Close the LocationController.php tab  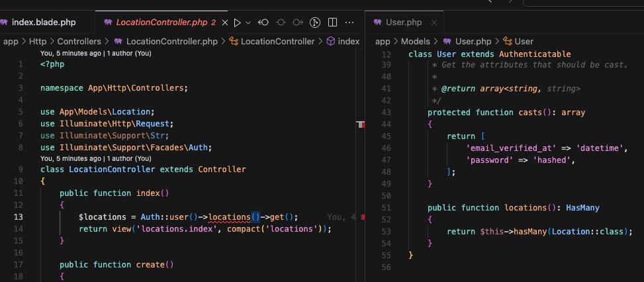224,23
